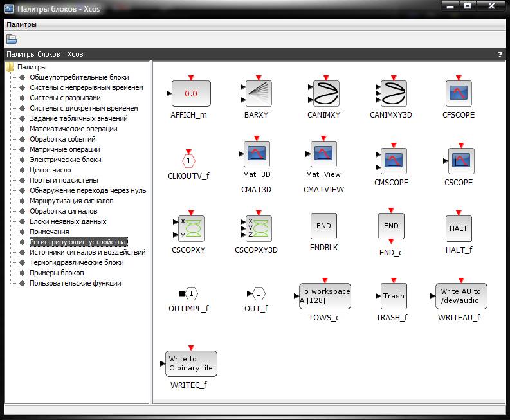Open Порты и подсистемы palette
Image resolution: width=510 pixels, height=420 pixels.
tap(64, 181)
